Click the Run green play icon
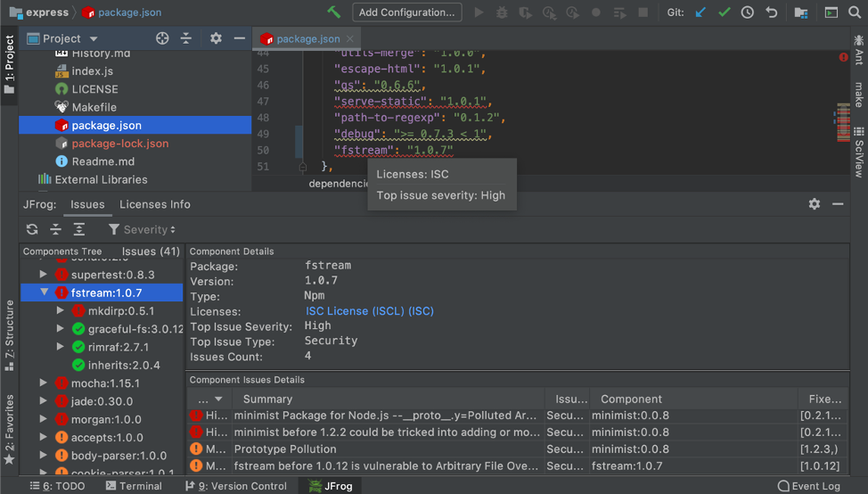The height and width of the screenshot is (494, 868). point(479,12)
